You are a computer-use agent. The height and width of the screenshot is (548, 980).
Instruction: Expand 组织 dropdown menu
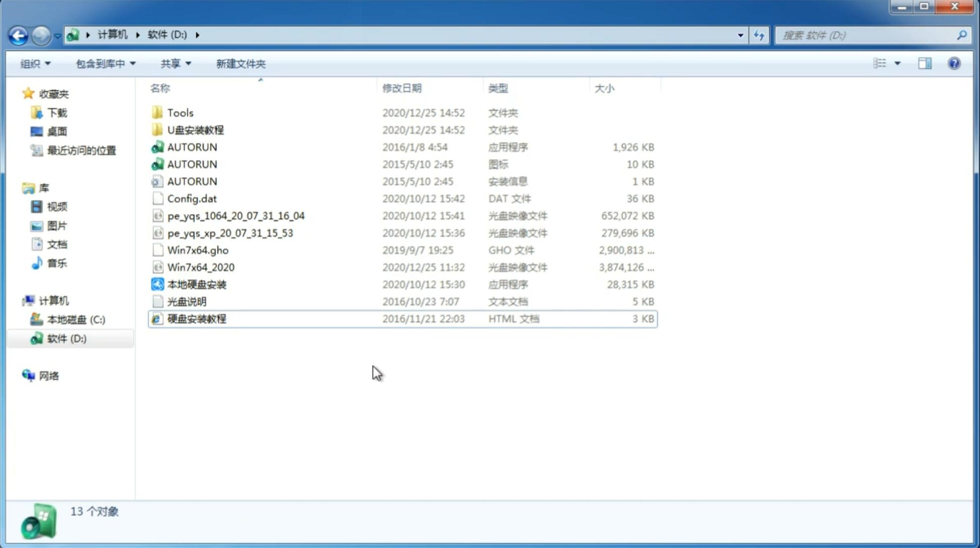coord(35,63)
